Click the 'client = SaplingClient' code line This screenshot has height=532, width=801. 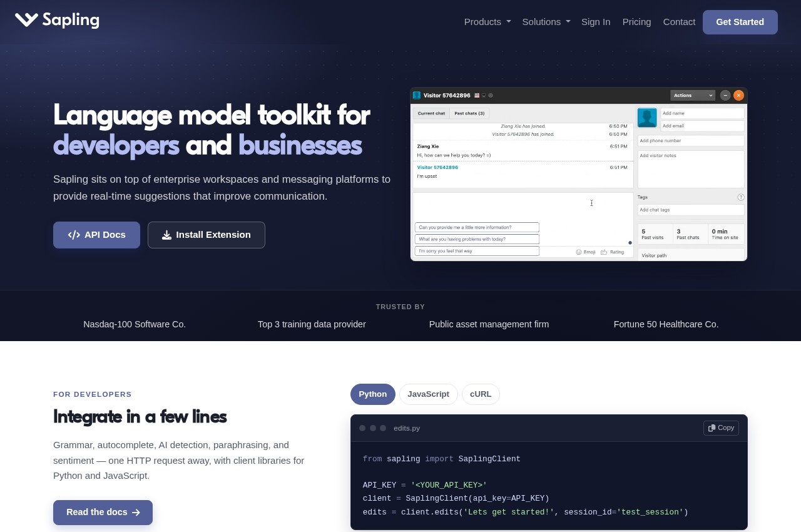(456, 498)
